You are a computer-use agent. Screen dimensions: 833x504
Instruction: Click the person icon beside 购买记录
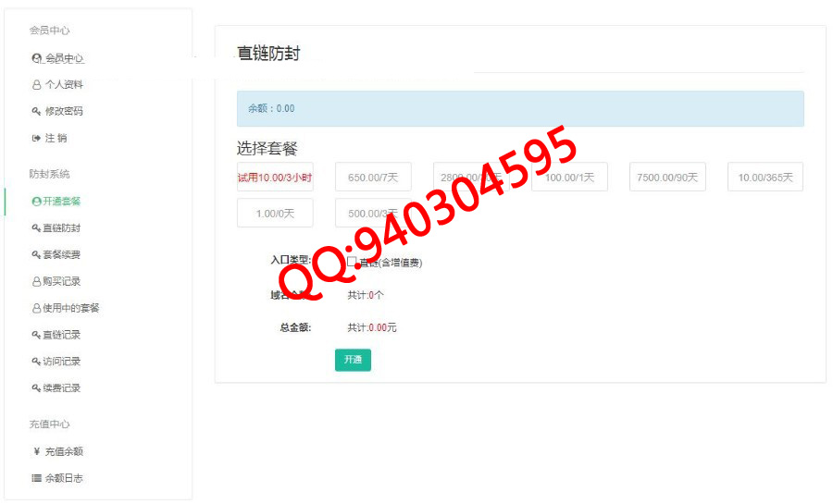(36, 282)
